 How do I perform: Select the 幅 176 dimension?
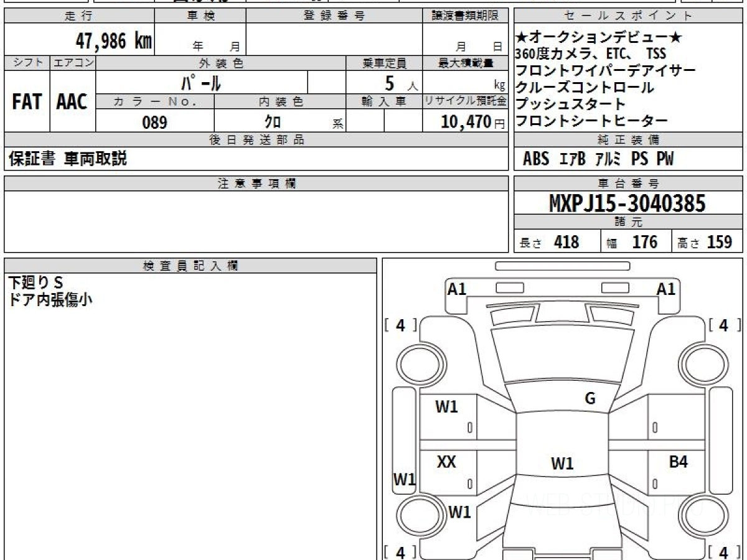[632, 242]
